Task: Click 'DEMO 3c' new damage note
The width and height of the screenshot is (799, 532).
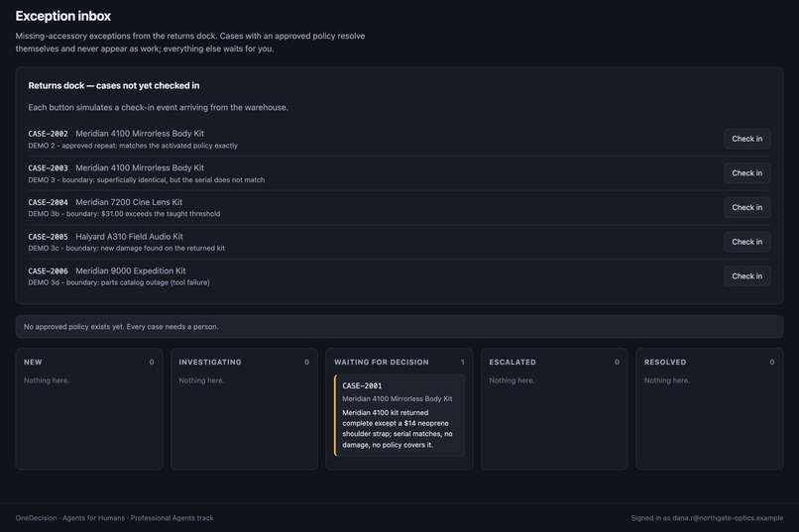Action: coord(126,249)
